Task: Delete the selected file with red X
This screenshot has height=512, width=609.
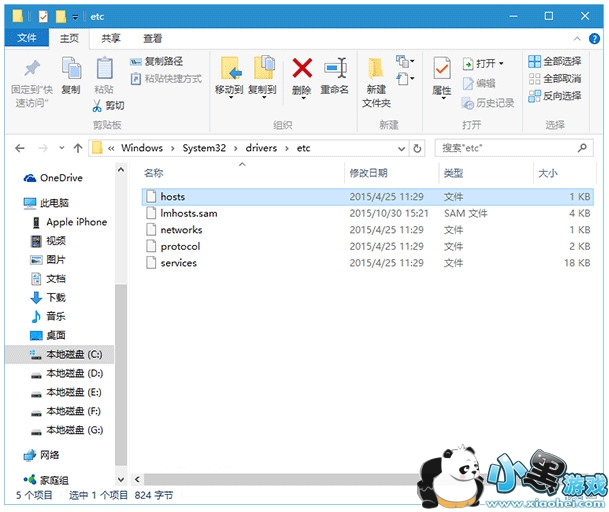Action: pyautogui.click(x=302, y=77)
